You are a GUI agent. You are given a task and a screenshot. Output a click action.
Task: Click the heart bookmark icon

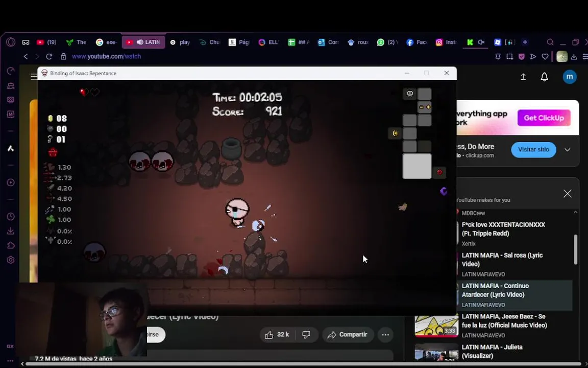point(545,57)
